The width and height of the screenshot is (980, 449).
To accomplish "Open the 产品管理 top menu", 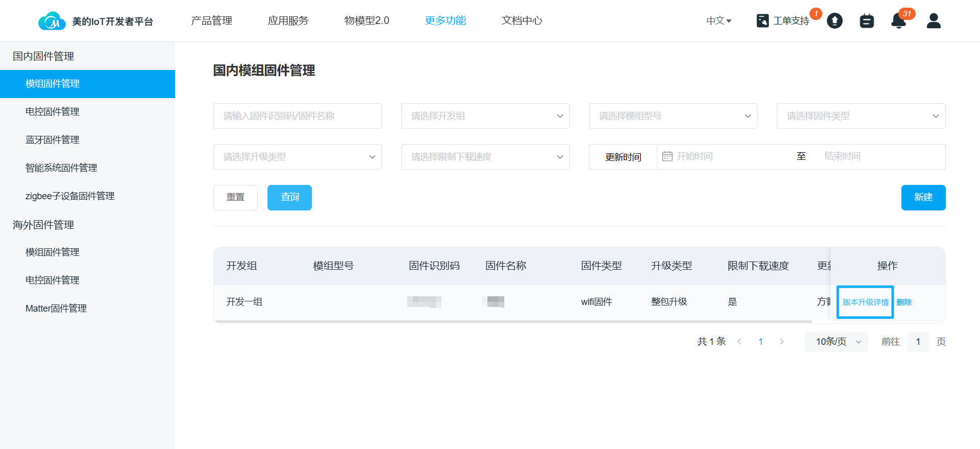I will pos(211,20).
